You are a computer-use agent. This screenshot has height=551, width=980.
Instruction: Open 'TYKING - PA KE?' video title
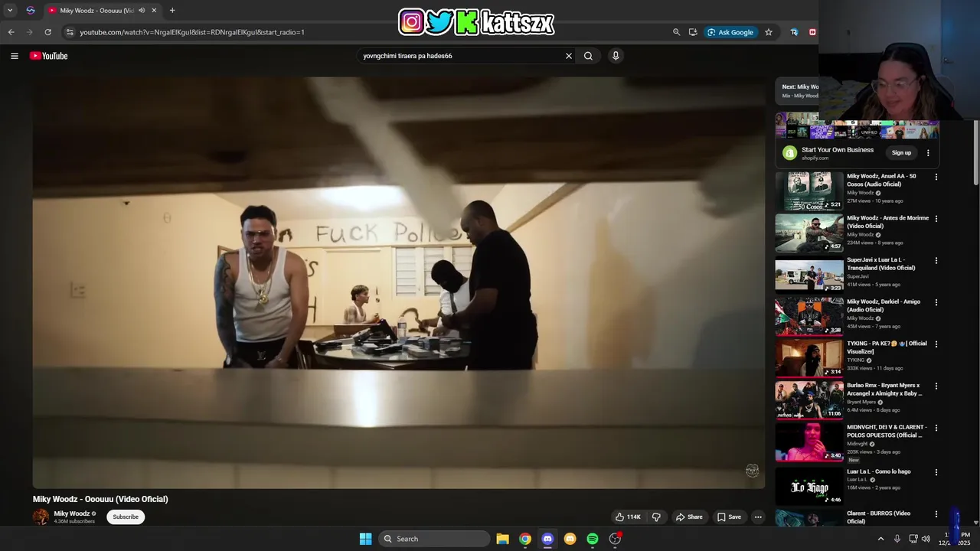[x=887, y=347]
